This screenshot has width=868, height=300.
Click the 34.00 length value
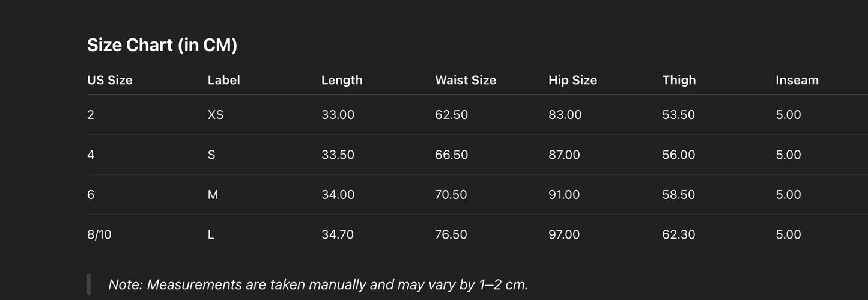338,195
